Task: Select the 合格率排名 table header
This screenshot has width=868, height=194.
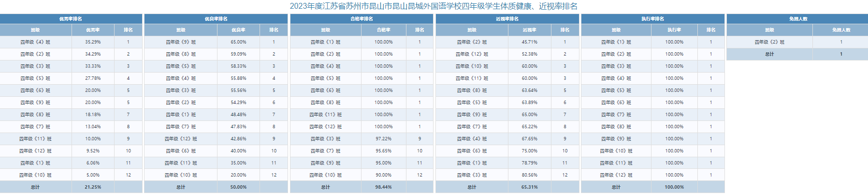Action: [x=362, y=19]
